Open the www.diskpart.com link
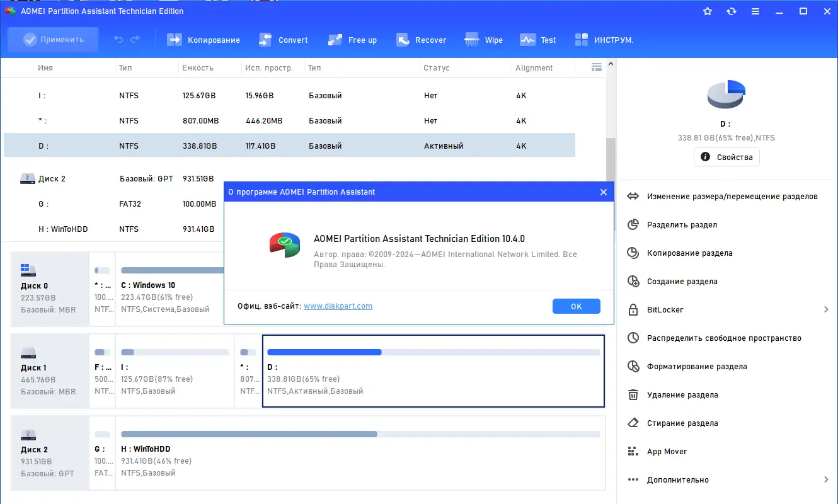The image size is (838, 504). 338,306
